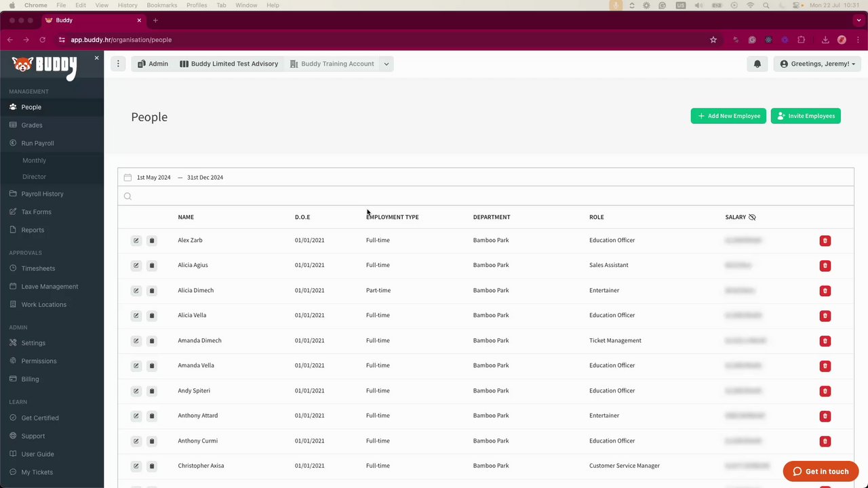Image resolution: width=868 pixels, height=488 pixels.
Task: Edit Alex Zarb's employee record
Action: click(x=136, y=241)
